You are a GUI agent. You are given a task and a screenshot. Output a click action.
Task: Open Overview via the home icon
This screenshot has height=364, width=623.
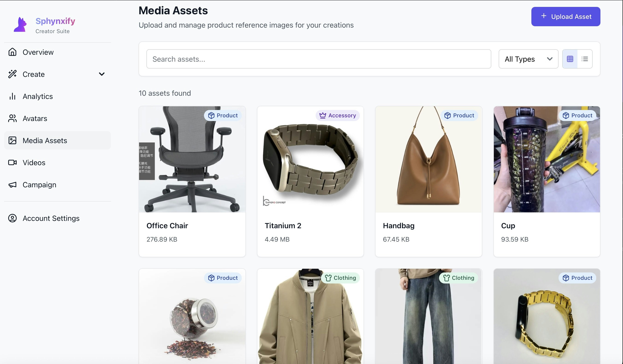point(12,52)
